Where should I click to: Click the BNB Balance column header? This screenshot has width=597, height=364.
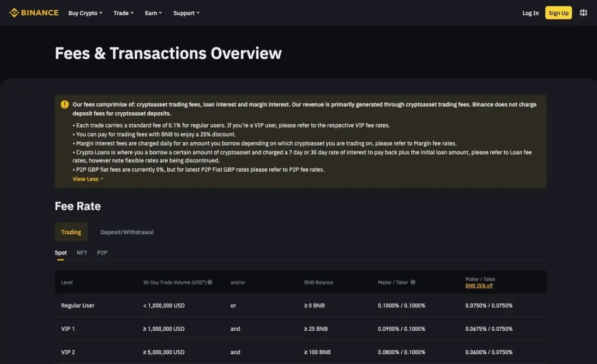point(318,282)
